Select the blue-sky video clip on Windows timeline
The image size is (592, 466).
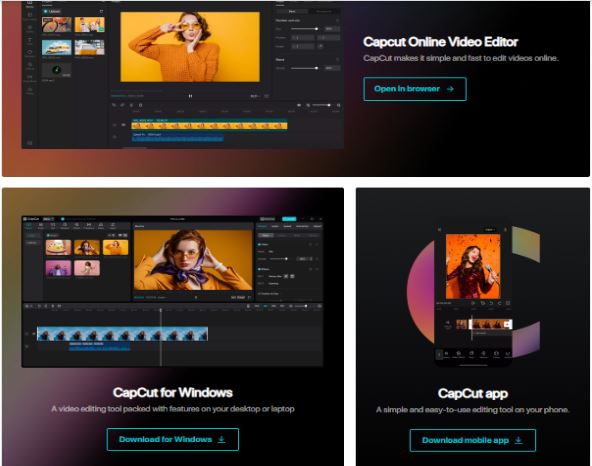122,334
